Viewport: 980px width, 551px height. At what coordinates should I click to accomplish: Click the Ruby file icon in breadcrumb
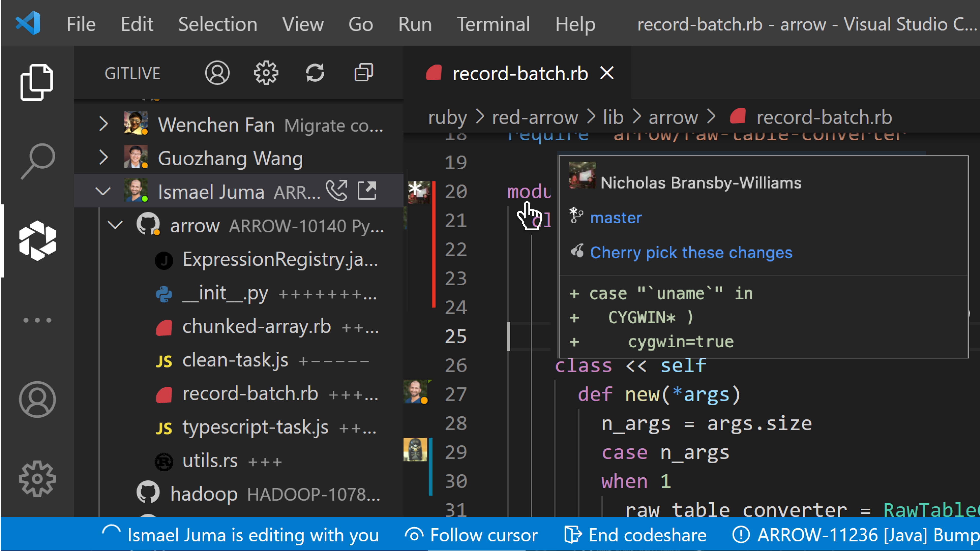click(738, 116)
